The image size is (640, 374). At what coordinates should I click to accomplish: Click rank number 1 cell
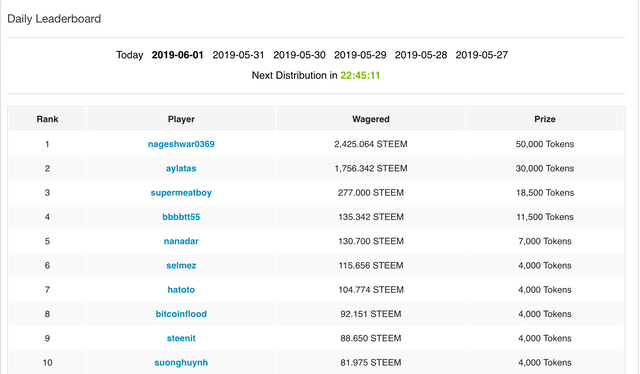click(x=47, y=144)
